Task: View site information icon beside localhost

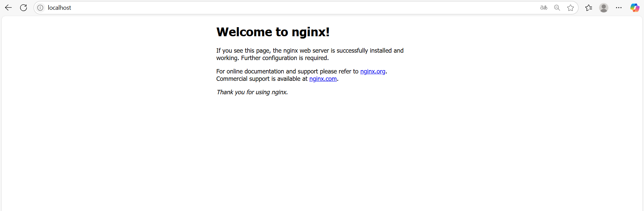Action: [40, 8]
